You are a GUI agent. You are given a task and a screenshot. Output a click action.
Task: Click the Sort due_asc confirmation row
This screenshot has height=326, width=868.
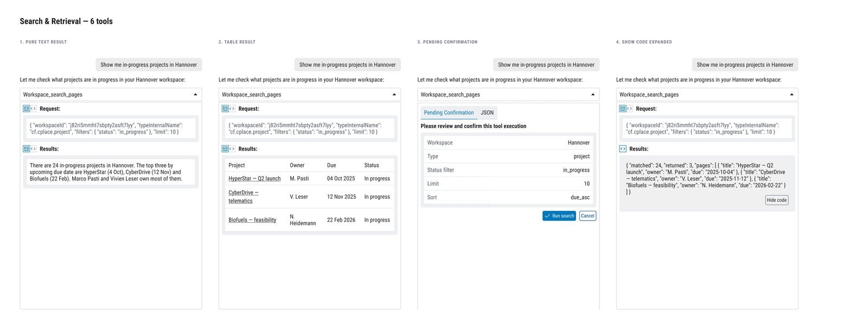(508, 197)
